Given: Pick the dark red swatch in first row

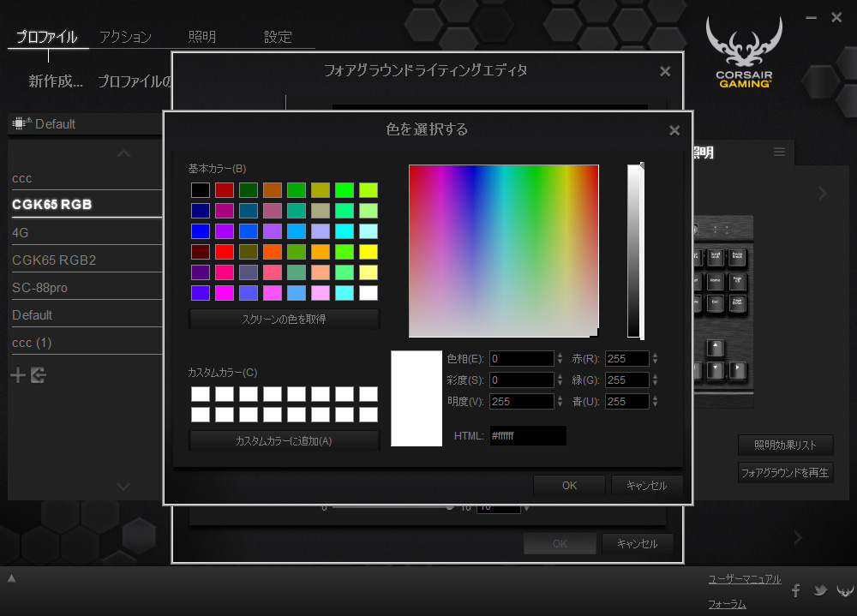Looking at the screenshot, I should pos(225,190).
